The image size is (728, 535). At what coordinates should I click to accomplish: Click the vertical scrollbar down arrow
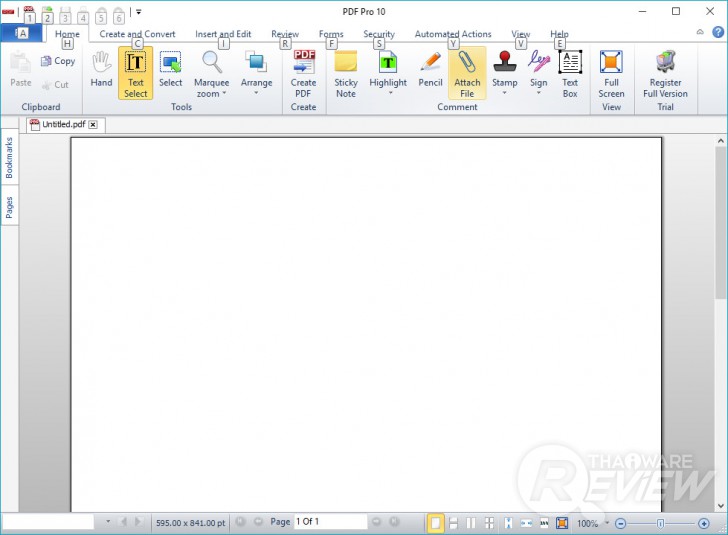721,506
